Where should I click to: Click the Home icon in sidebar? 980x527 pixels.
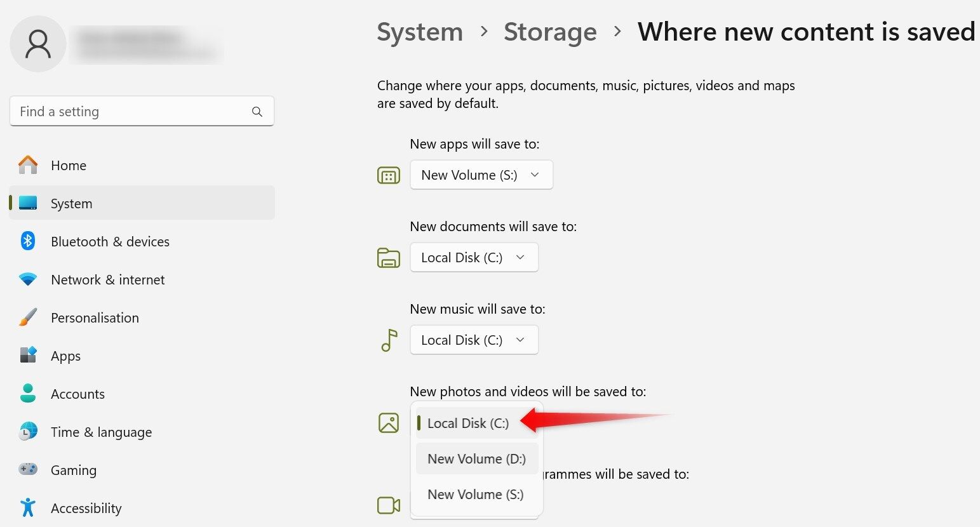[x=28, y=165]
